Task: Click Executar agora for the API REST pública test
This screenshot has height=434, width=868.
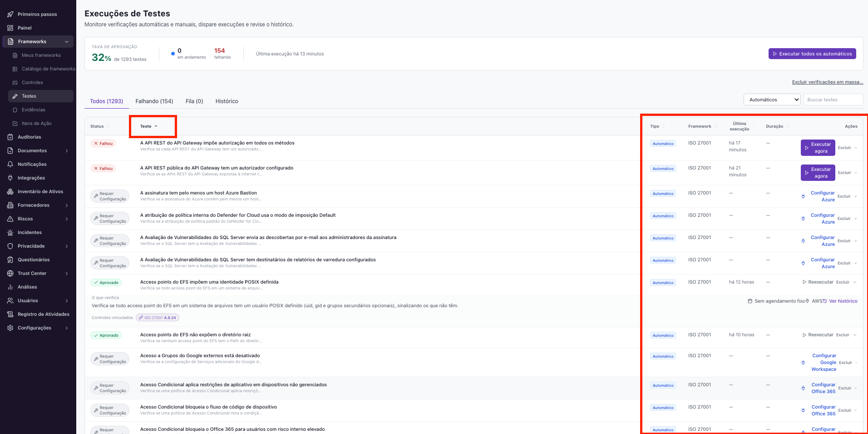Action: pyautogui.click(x=818, y=173)
